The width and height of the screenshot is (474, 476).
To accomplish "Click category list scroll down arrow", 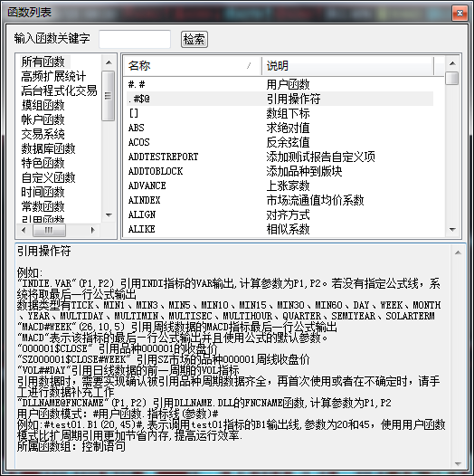I will [x=109, y=215].
